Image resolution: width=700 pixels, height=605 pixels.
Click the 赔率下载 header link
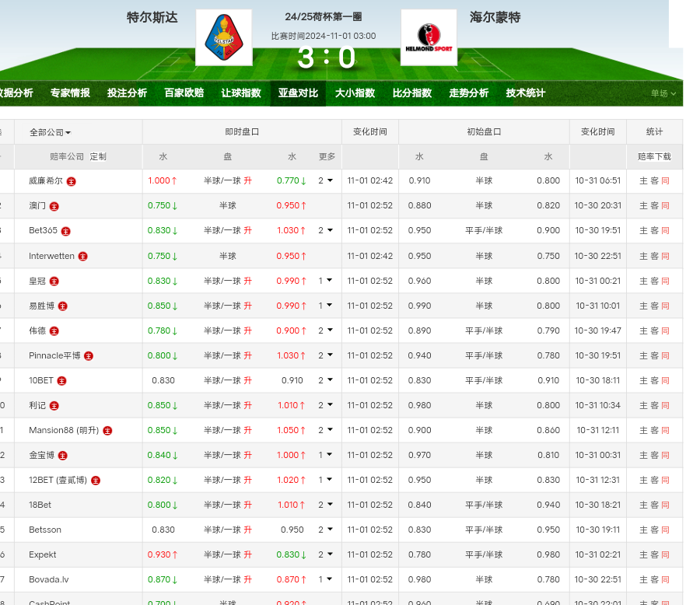click(x=654, y=157)
